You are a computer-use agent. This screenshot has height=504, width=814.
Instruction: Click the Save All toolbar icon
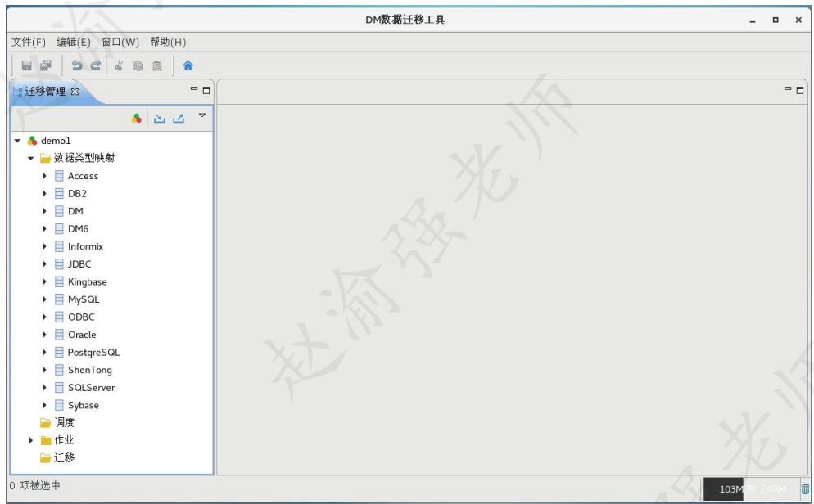46,65
